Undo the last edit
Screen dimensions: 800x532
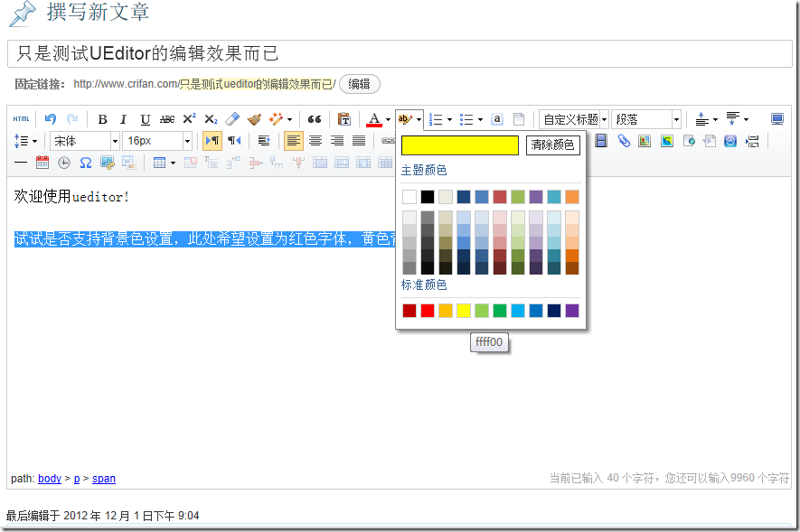[x=50, y=119]
